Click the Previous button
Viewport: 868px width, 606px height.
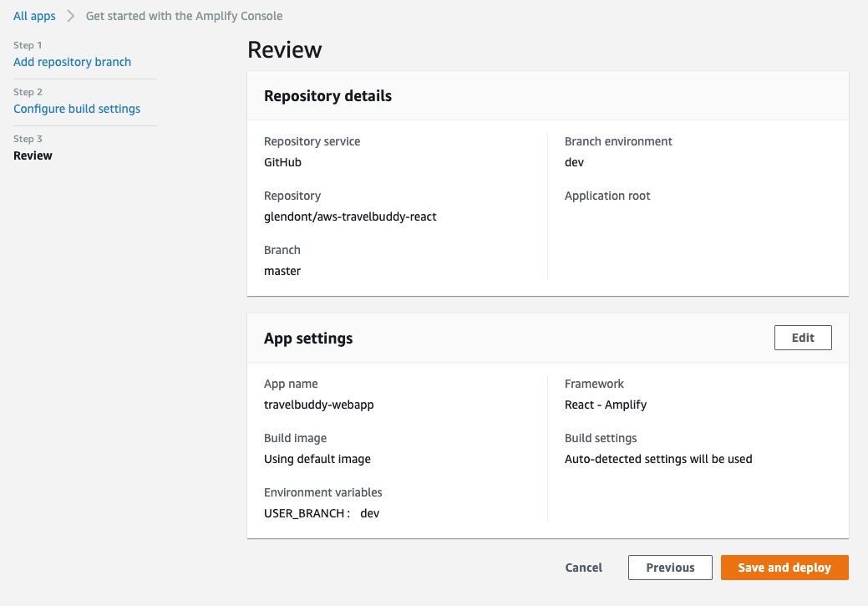pyautogui.click(x=670, y=568)
